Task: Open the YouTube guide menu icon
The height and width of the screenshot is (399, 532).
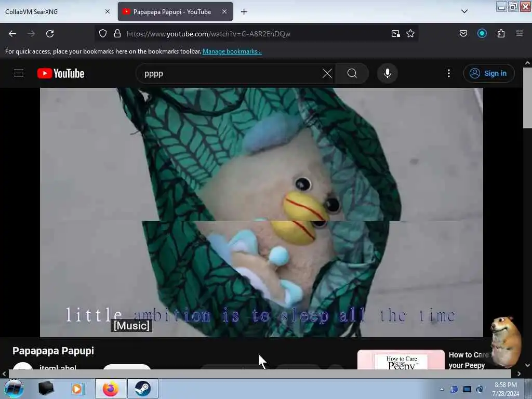Action: tap(19, 73)
